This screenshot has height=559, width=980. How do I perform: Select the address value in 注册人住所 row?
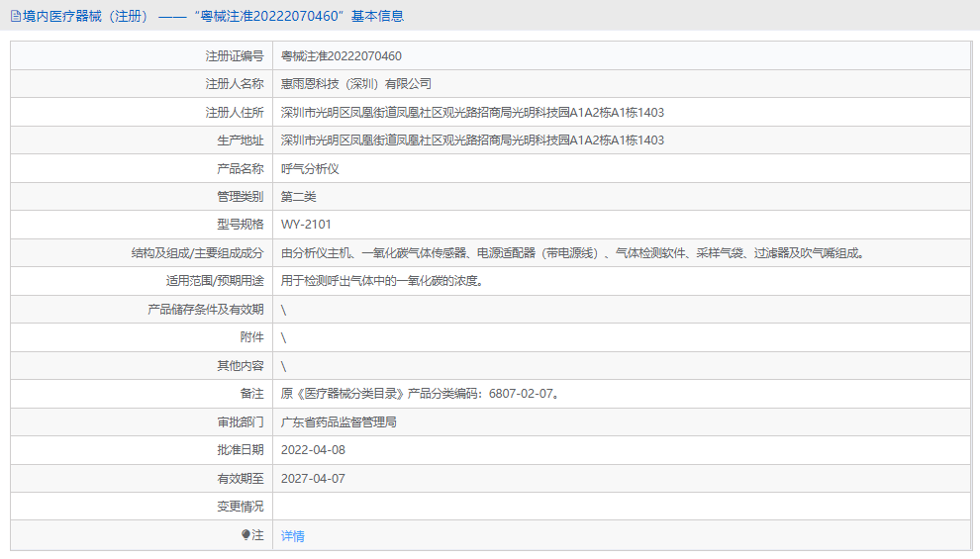click(472, 113)
